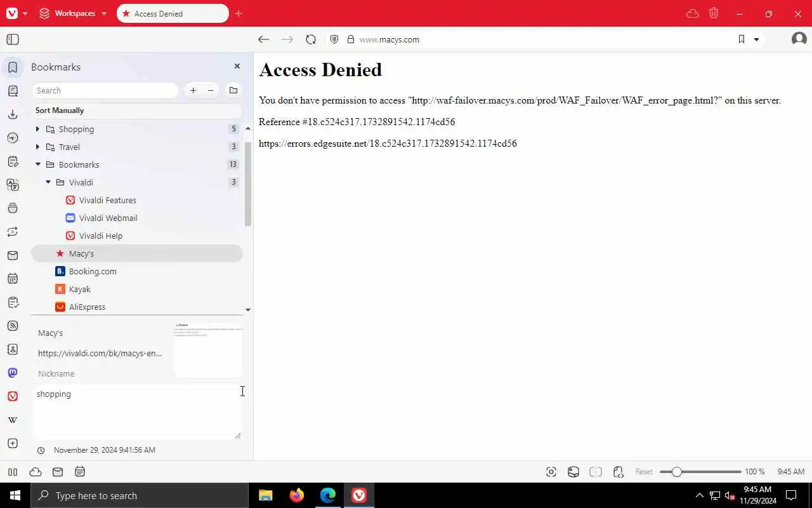Open the Calendar panel in sidebar
Screen dimensions: 812x508
(12, 279)
